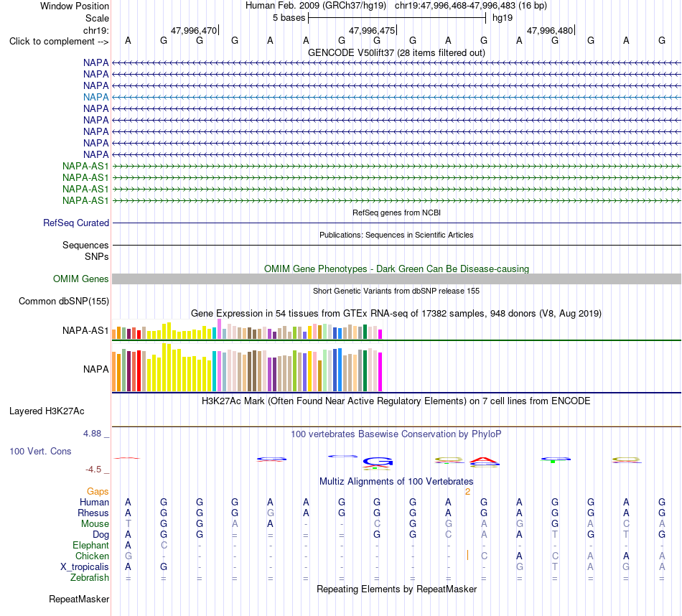Click the Layered H3K27Ac track label

click(x=47, y=411)
